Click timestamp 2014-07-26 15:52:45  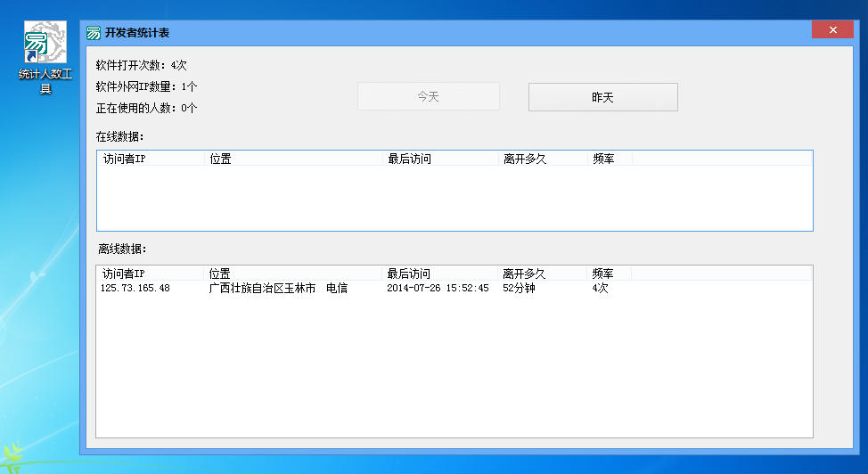click(438, 289)
